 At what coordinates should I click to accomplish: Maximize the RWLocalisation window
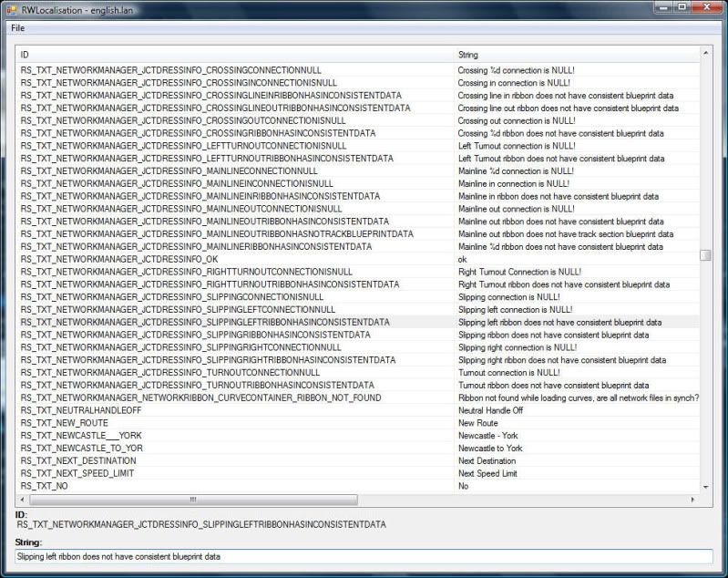click(x=680, y=7)
